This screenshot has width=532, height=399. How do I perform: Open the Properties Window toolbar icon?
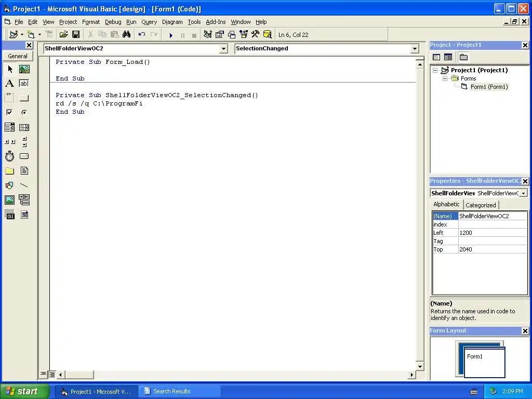pos(220,35)
